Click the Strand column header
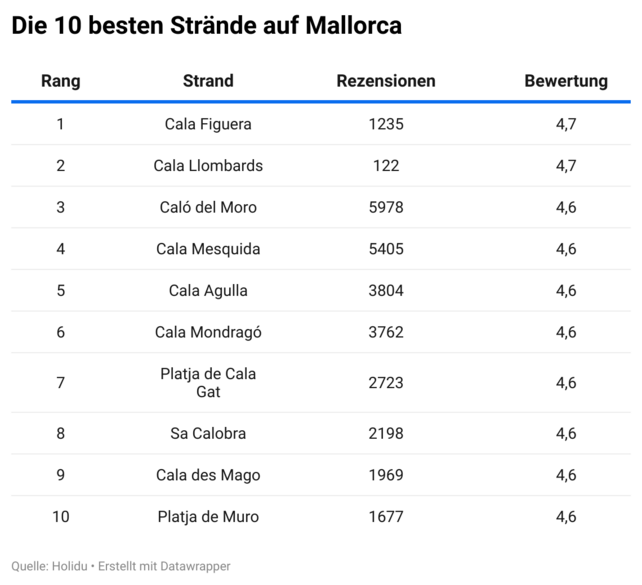642x585 pixels. pos(208,81)
